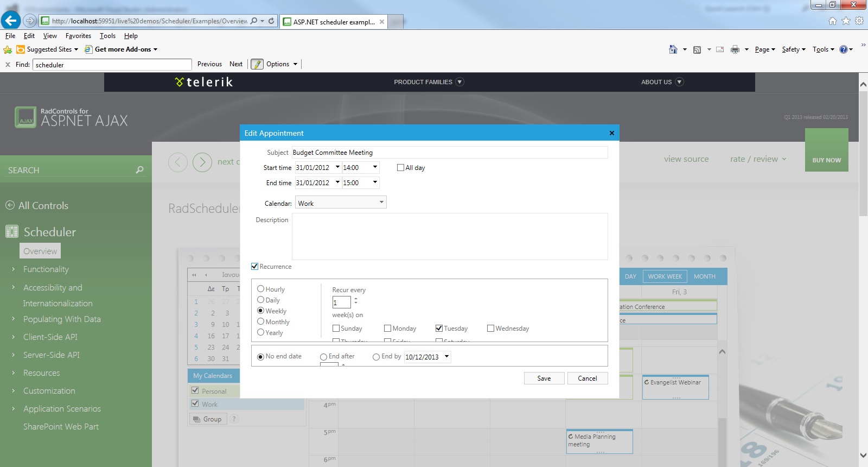The image size is (868, 467).
Task: Click the browser Forward arrow button
Action: click(30, 21)
